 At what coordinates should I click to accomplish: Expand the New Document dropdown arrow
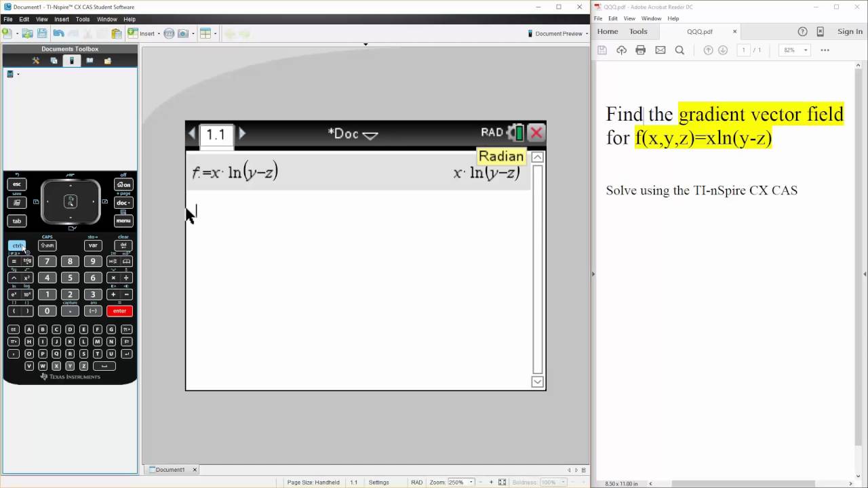tap(16, 33)
